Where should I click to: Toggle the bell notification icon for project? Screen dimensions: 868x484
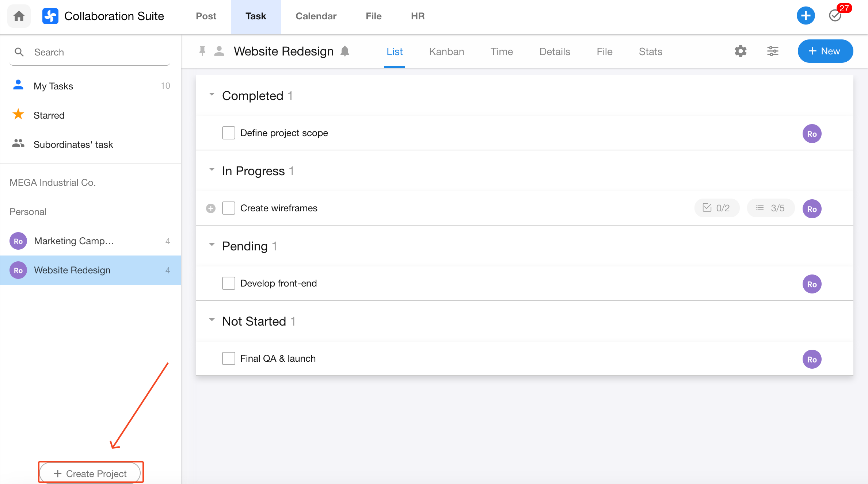click(x=345, y=51)
